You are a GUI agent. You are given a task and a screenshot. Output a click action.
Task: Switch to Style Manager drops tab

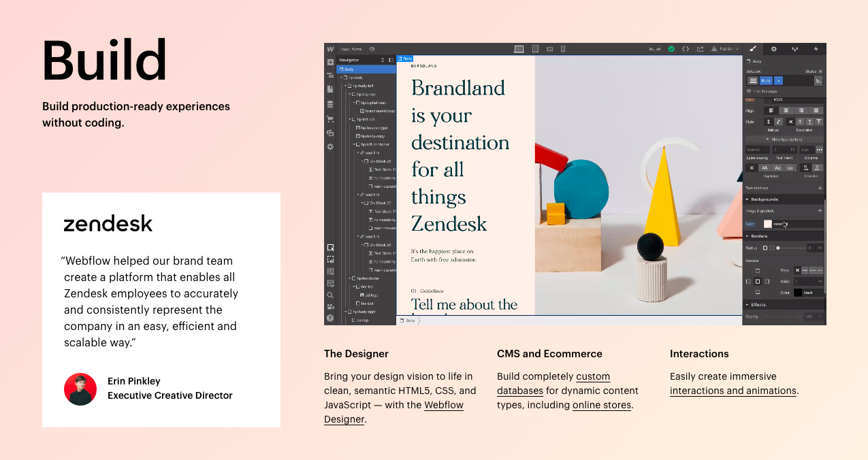794,49
